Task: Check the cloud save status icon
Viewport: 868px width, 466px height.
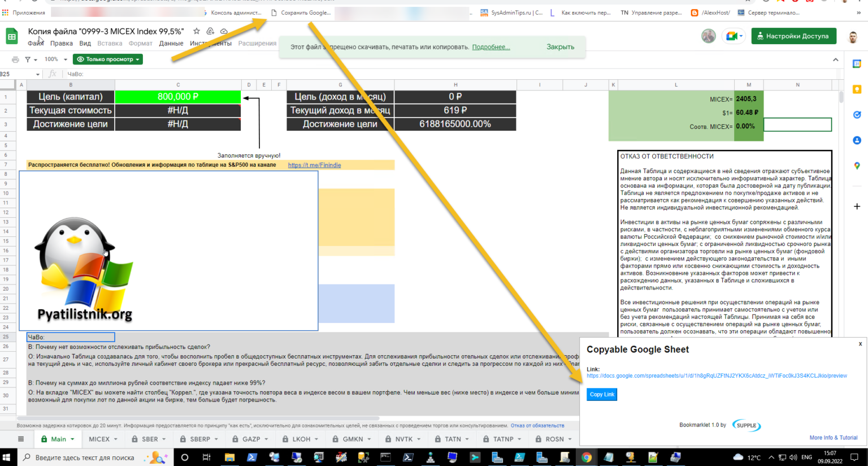Action: (224, 31)
